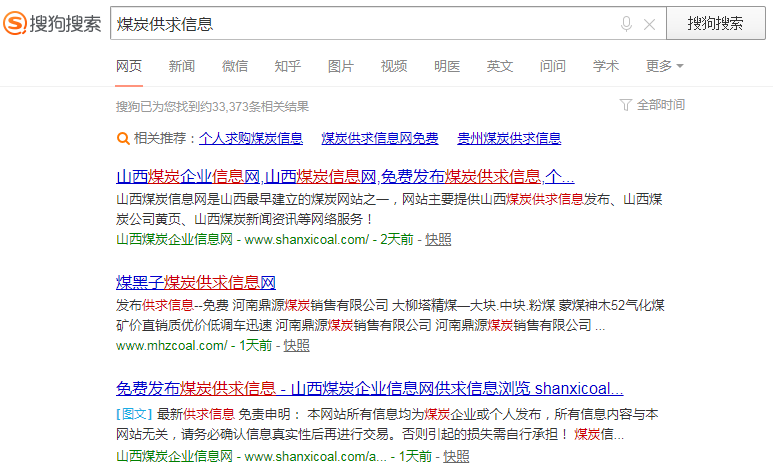Switch to the 学术 tab

point(605,66)
